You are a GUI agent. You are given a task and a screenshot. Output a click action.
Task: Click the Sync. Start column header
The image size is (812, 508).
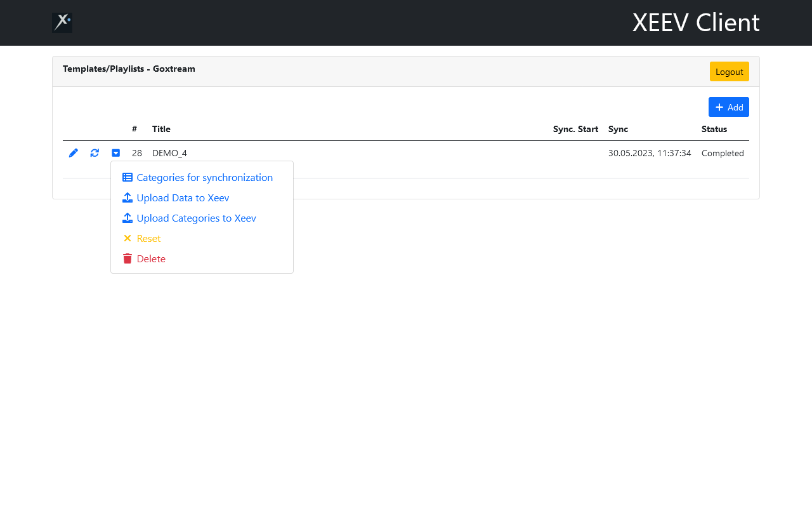point(575,129)
